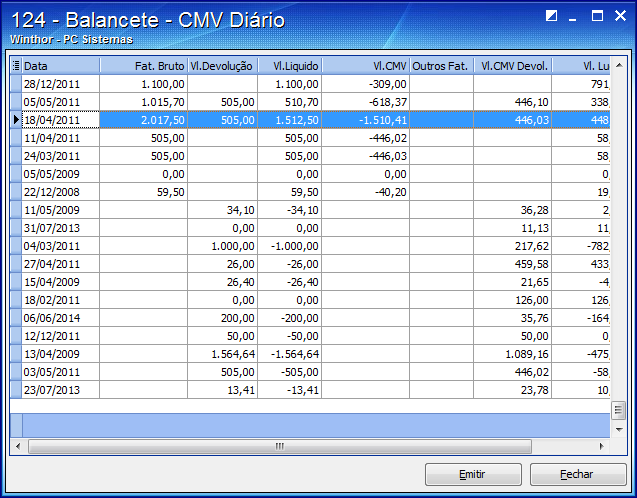This screenshot has height=498, width=637.
Task: Click the vertical scrollbar up arrow
Action: [x=619, y=65]
